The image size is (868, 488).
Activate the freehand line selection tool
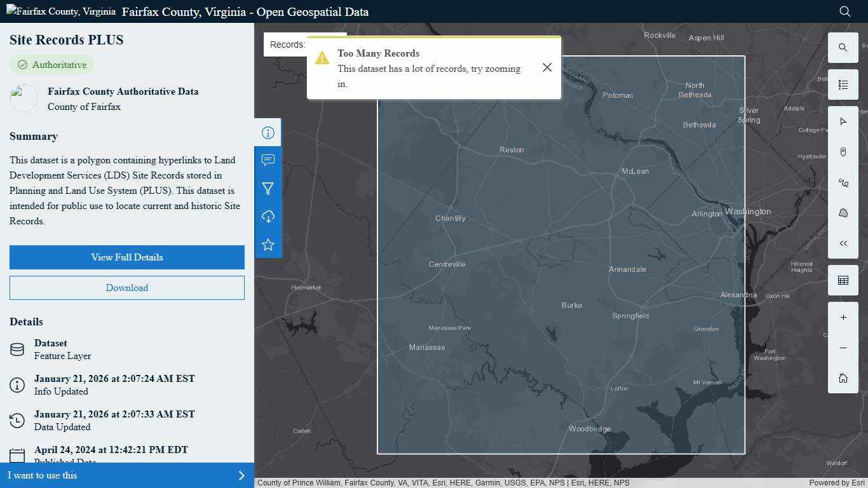[x=843, y=182]
